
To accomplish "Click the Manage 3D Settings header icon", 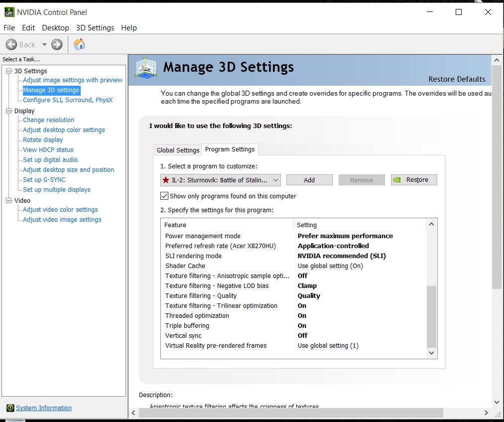I will click(146, 67).
